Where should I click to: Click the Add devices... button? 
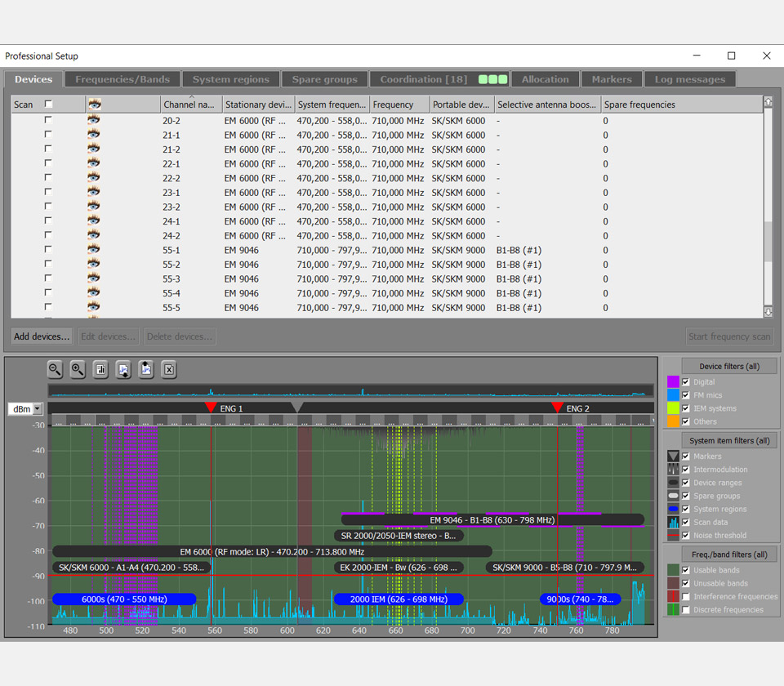pyautogui.click(x=42, y=336)
